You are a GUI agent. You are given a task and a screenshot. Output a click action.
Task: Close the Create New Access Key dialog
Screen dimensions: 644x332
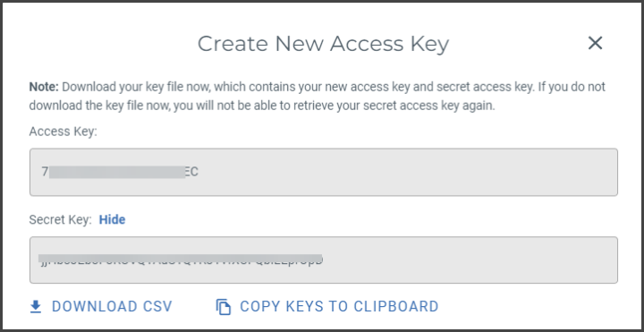click(x=595, y=43)
